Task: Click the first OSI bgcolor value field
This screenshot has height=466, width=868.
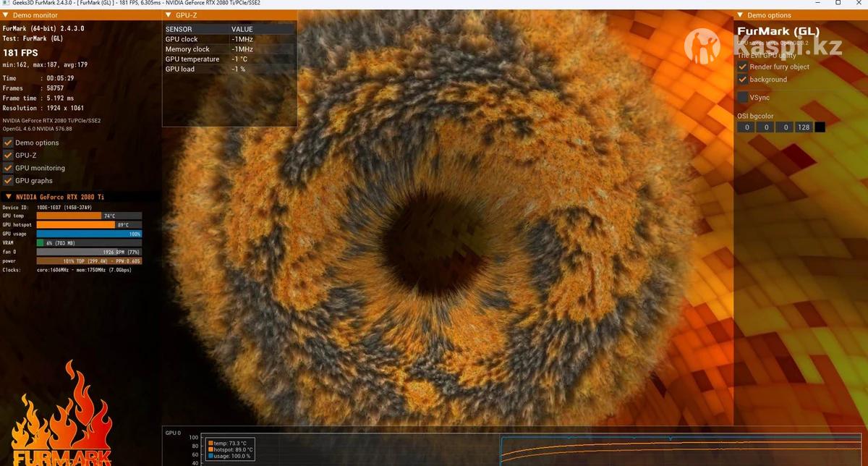Action: click(x=746, y=127)
